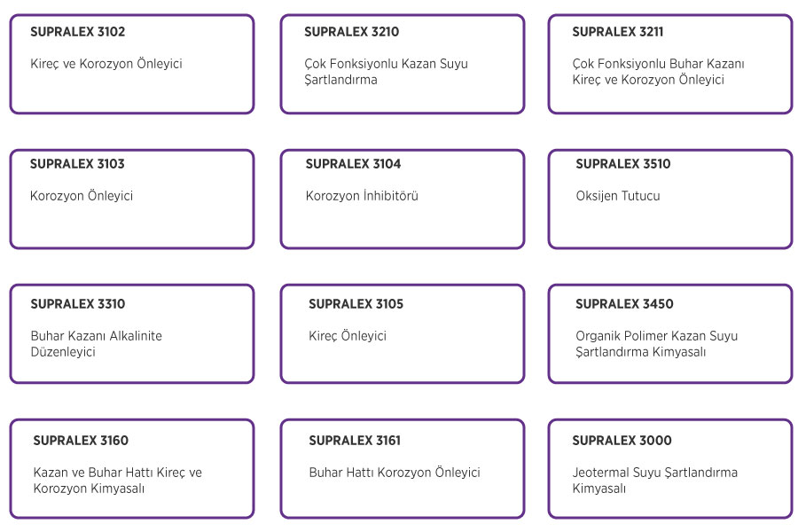Click the SUPRALEX 3310 heading
The width and height of the screenshot is (798, 532).
click(x=77, y=304)
